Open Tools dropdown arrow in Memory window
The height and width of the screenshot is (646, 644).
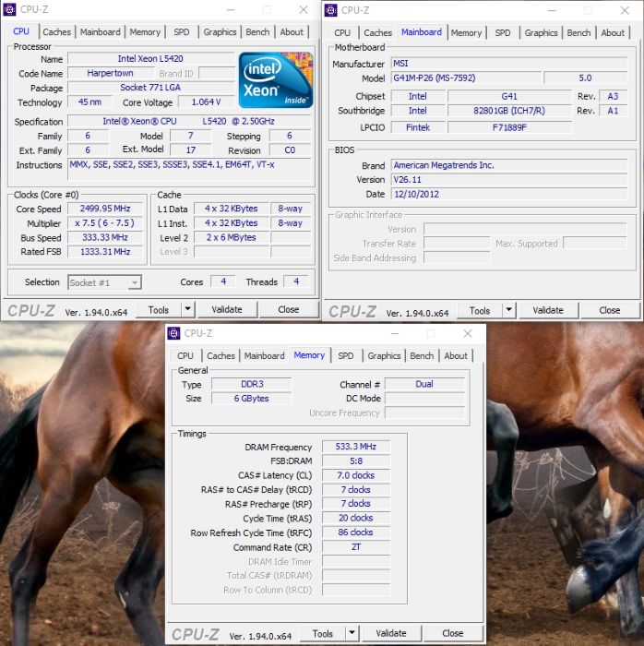tap(352, 633)
